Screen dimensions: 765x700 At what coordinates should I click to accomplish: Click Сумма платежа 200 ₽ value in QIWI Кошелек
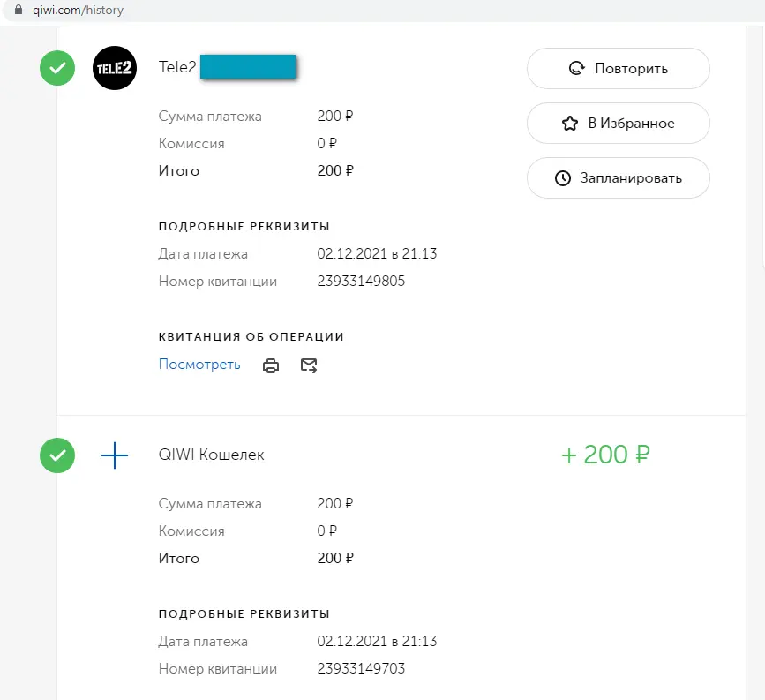335,504
